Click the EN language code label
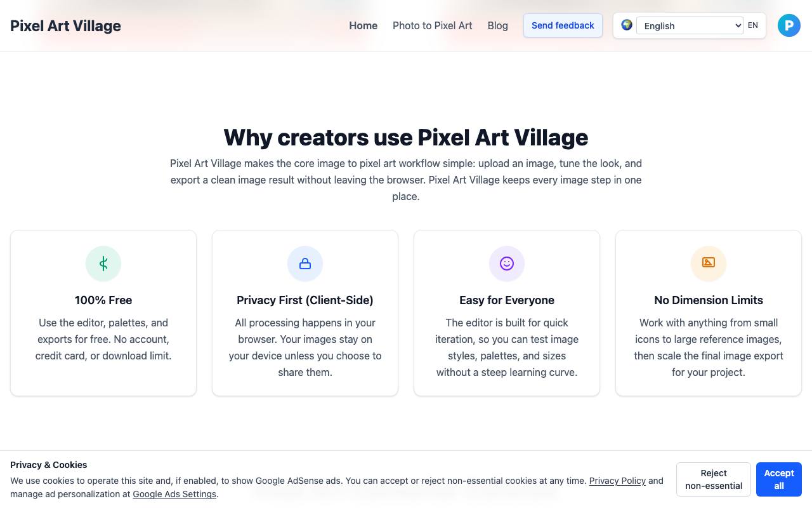This screenshot has height=508, width=812. (x=753, y=25)
